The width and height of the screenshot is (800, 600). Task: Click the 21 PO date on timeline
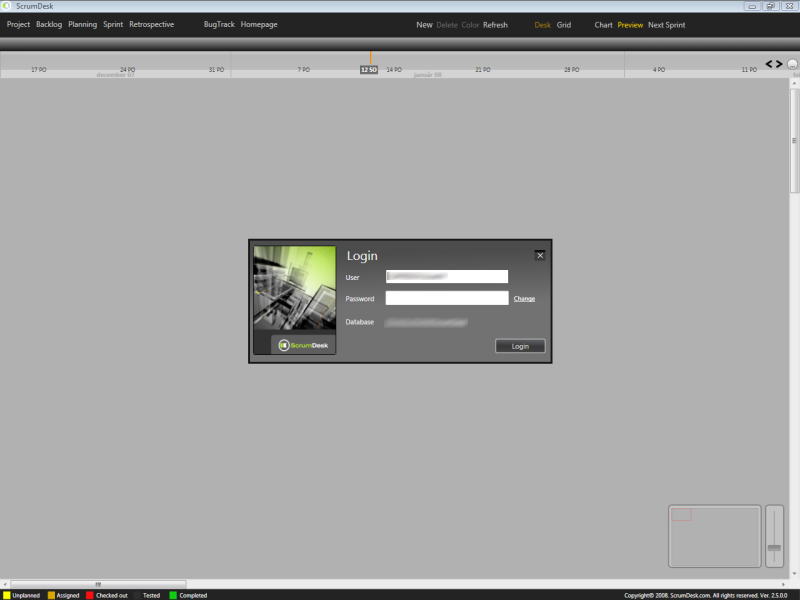[483, 70]
